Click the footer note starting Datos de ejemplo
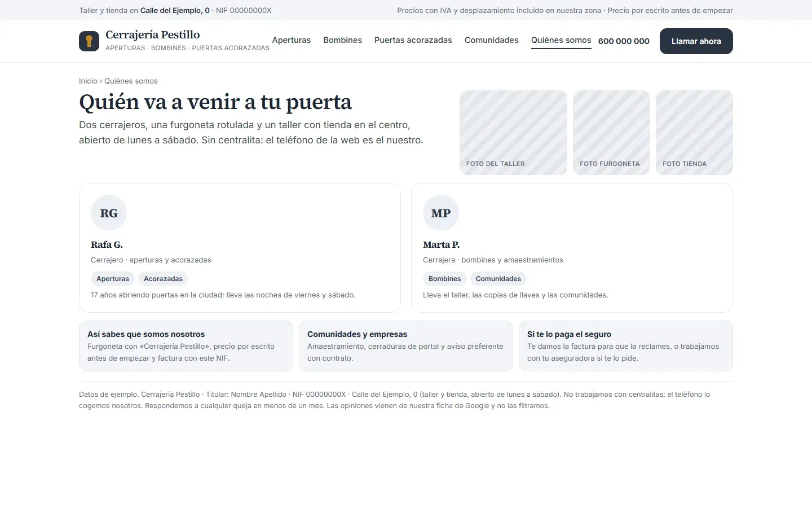This screenshot has height=508, width=812. pyautogui.click(x=395, y=400)
